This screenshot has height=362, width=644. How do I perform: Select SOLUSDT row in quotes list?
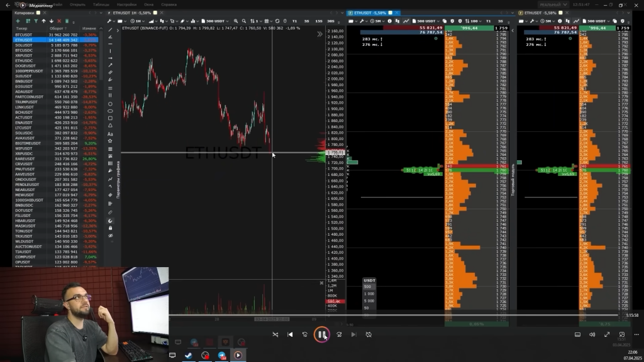pos(55,45)
